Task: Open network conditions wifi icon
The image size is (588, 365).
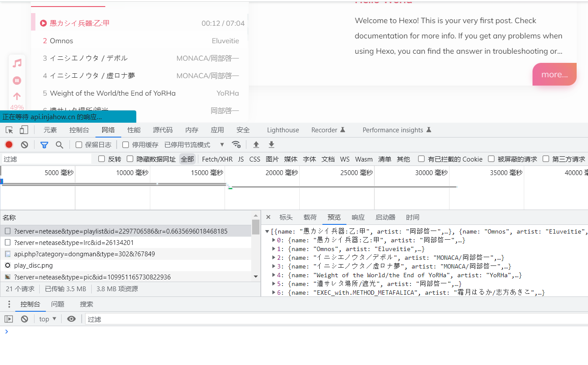Action: [x=236, y=145]
